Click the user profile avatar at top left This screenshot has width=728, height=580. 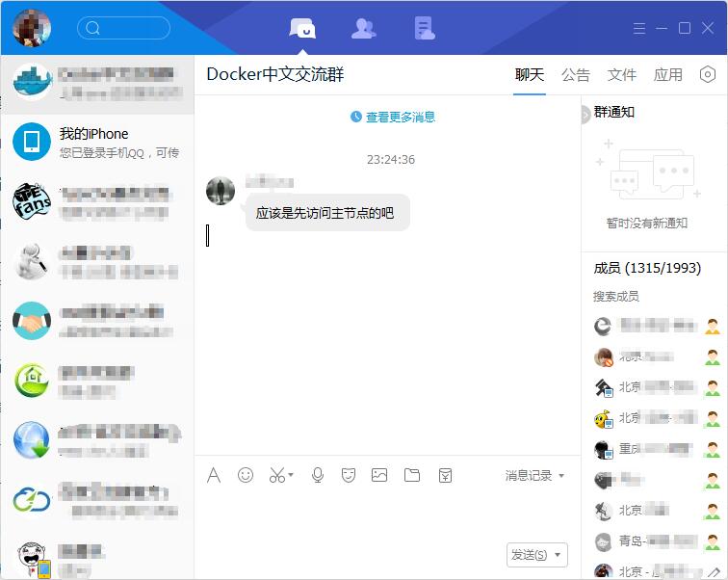(x=32, y=28)
